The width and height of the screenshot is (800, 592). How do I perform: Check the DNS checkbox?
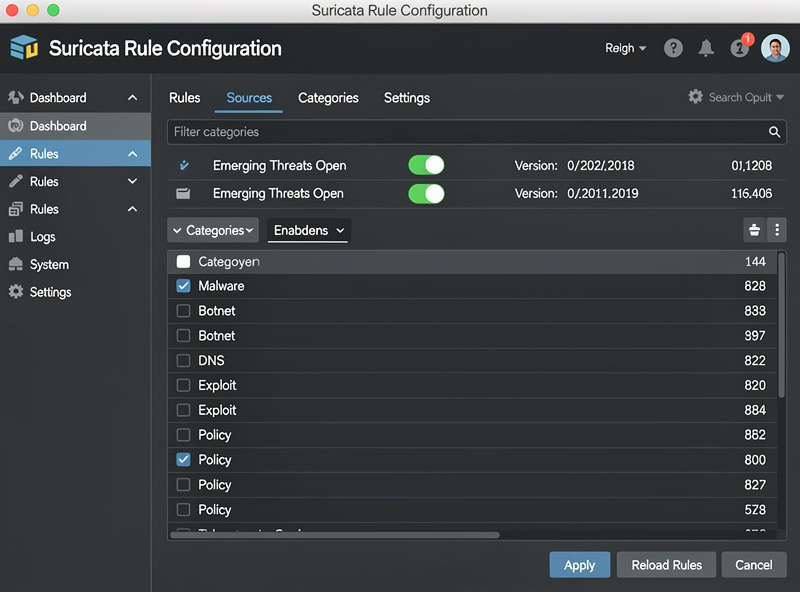[183, 360]
